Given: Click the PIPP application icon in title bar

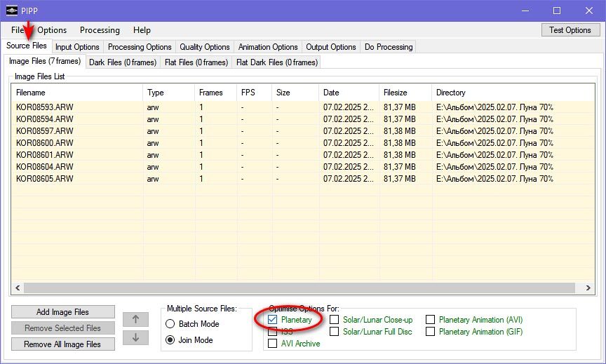Looking at the screenshot, I should [12, 11].
